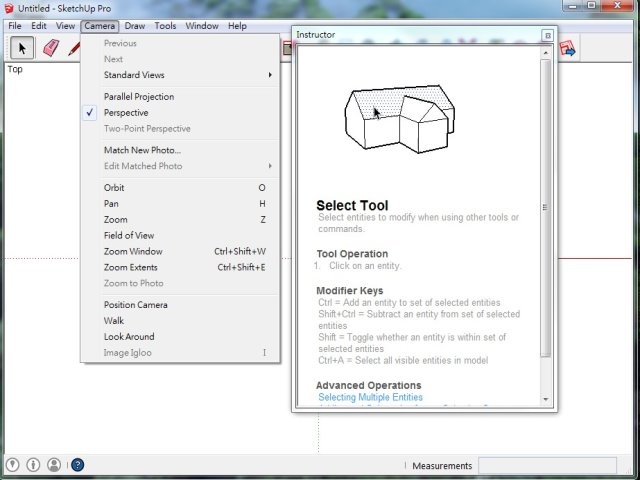Click the user sign-in status icon
Screen dimensions: 640x480
pyautogui.click(x=54, y=464)
